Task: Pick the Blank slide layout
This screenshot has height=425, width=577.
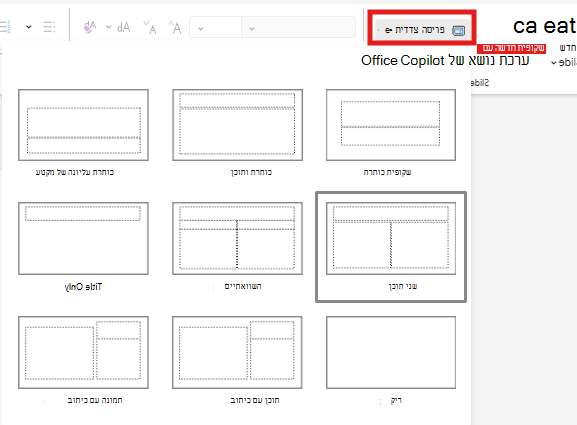Action: tap(391, 353)
